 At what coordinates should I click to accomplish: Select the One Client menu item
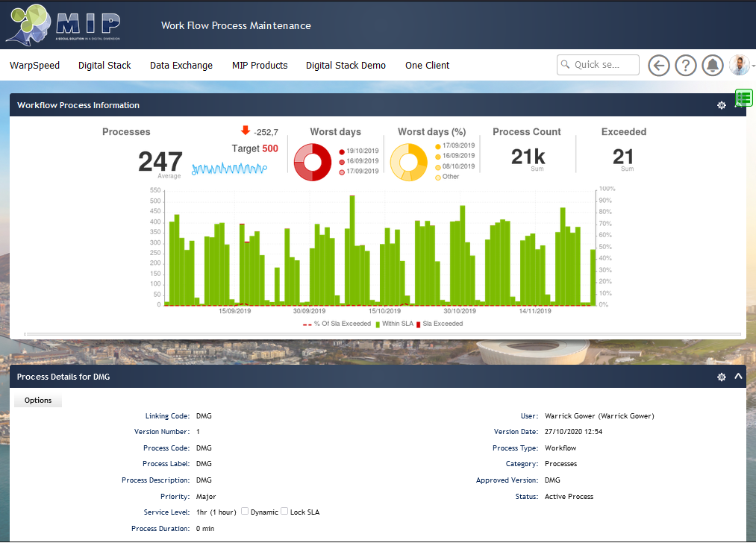427,66
